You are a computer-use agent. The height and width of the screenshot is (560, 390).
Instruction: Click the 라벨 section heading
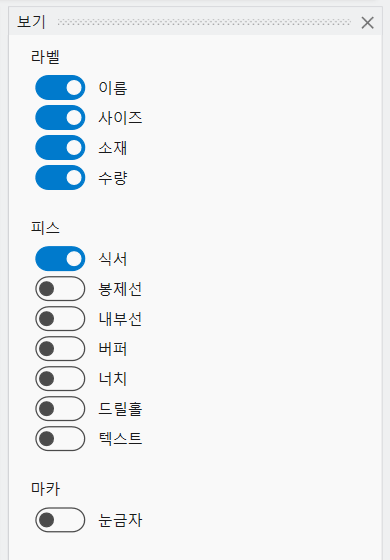[x=45, y=57]
